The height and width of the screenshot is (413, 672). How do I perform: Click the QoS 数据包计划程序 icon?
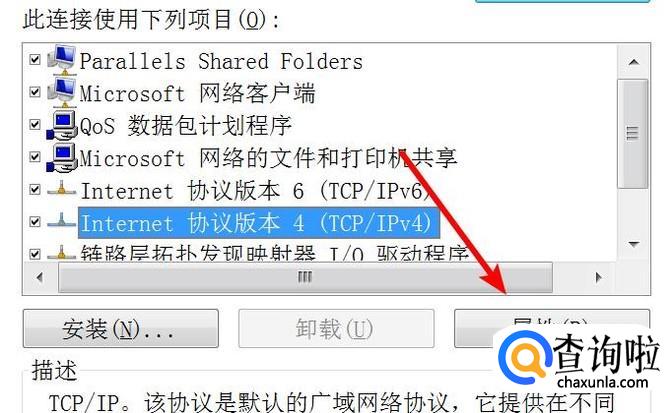(x=62, y=125)
